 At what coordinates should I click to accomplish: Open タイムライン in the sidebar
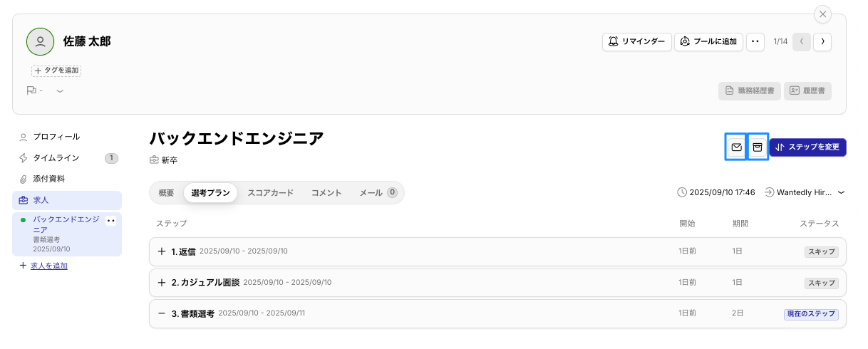tap(56, 157)
